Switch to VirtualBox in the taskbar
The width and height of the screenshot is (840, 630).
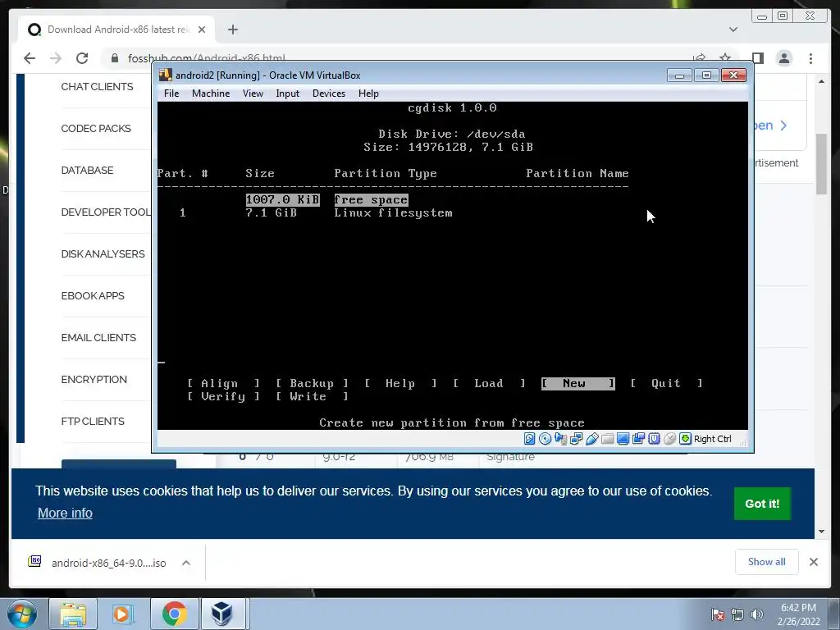pos(221,614)
